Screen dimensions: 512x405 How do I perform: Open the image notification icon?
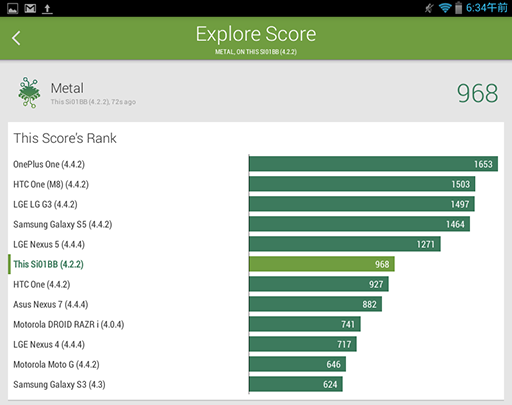tap(13, 8)
